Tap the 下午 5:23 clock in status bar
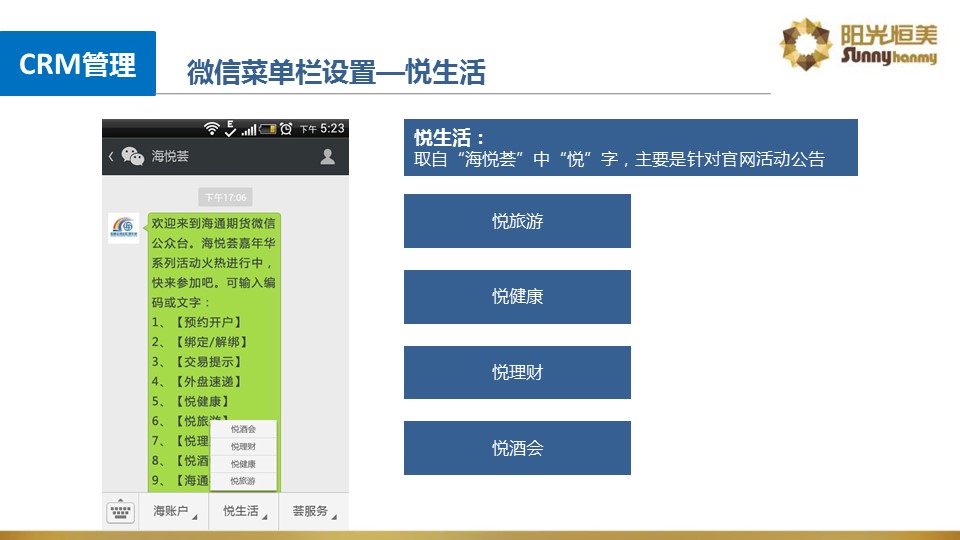Viewport: 960px width, 540px height. coord(322,129)
